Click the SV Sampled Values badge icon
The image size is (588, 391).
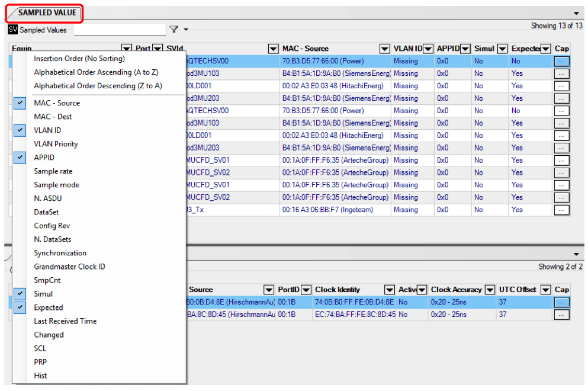(12, 29)
